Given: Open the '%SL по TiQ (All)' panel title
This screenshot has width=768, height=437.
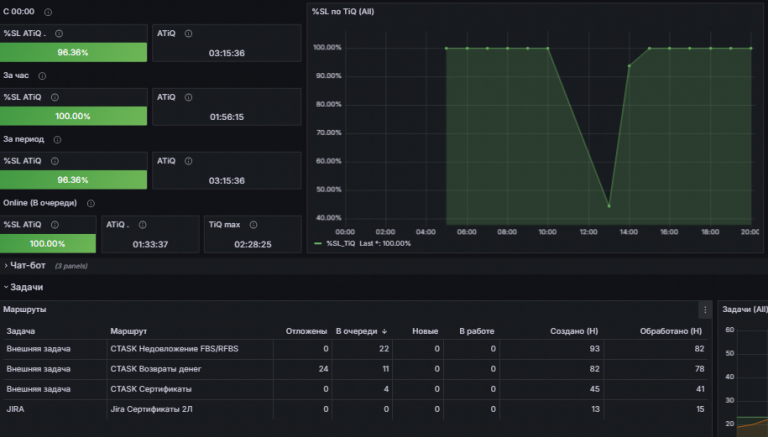Looking at the screenshot, I should 343,12.
